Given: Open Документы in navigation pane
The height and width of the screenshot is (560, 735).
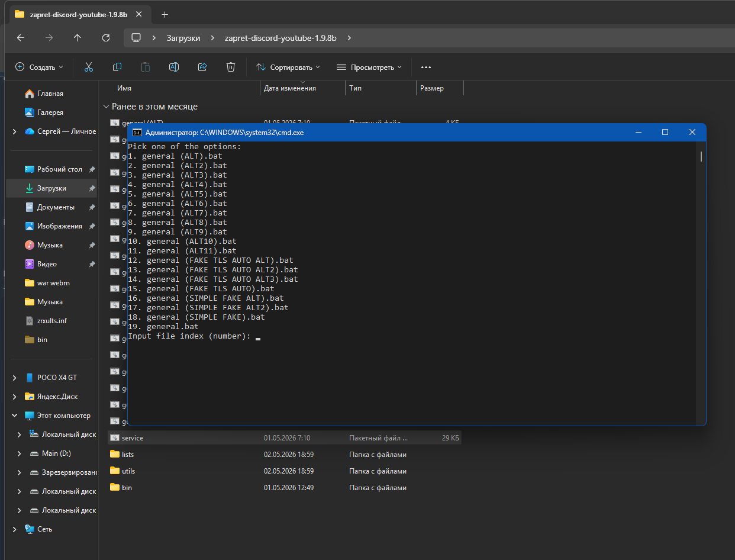Looking at the screenshot, I should pos(56,207).
